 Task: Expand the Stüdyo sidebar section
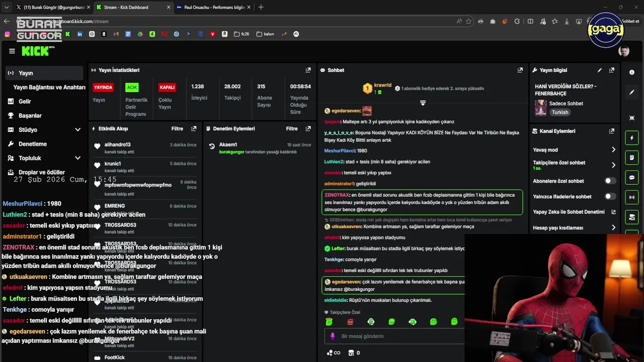pyautogui.click(x=77, y=130)
